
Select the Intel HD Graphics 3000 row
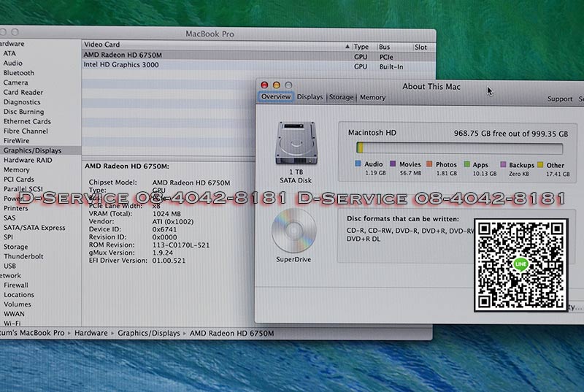click(x=258, y=65)
